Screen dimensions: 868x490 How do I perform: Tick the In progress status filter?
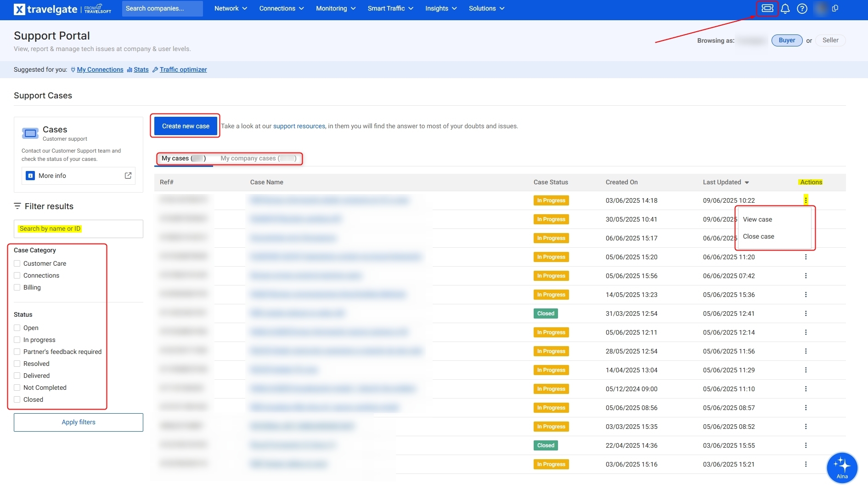point(17,340)
